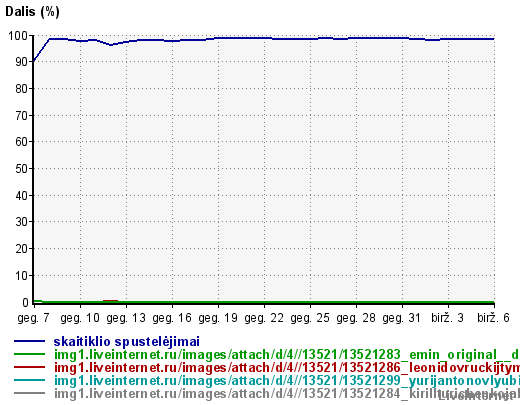This screenshot has height=405, width=520.
Task: Click the geg. 25 date label
Action: tap(310, 318)
